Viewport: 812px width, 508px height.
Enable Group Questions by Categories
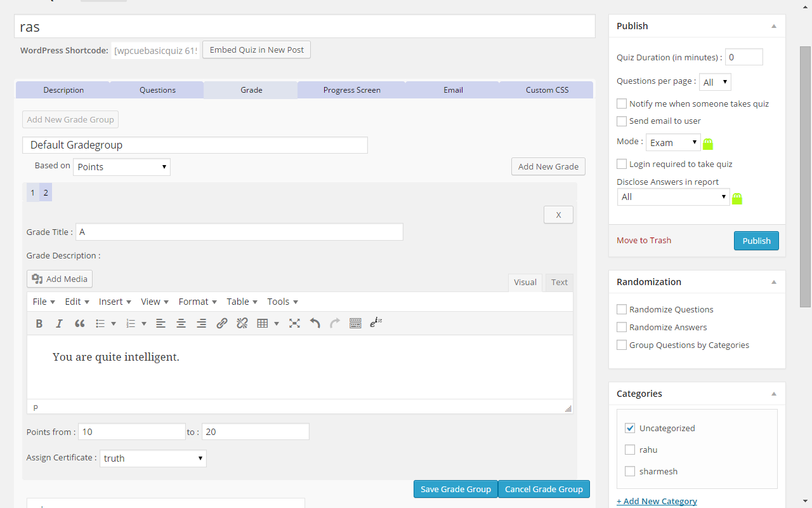point(622,345)
